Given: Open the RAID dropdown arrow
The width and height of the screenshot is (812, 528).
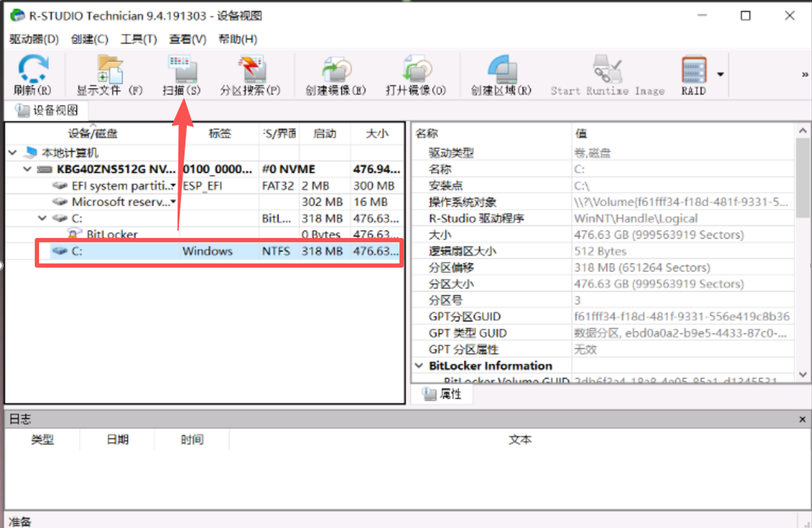Looking at the screenshot, I should [x=720, y=74].
